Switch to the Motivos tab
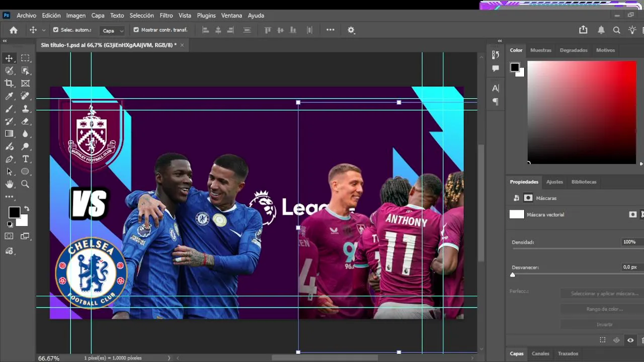644x362 pixels. click(605, 50)
